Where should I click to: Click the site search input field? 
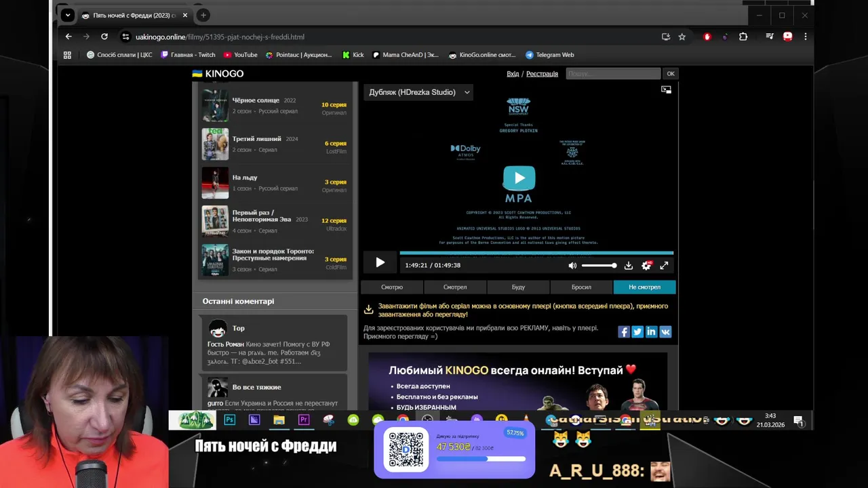pyautogui.click(x=613, y=74)
